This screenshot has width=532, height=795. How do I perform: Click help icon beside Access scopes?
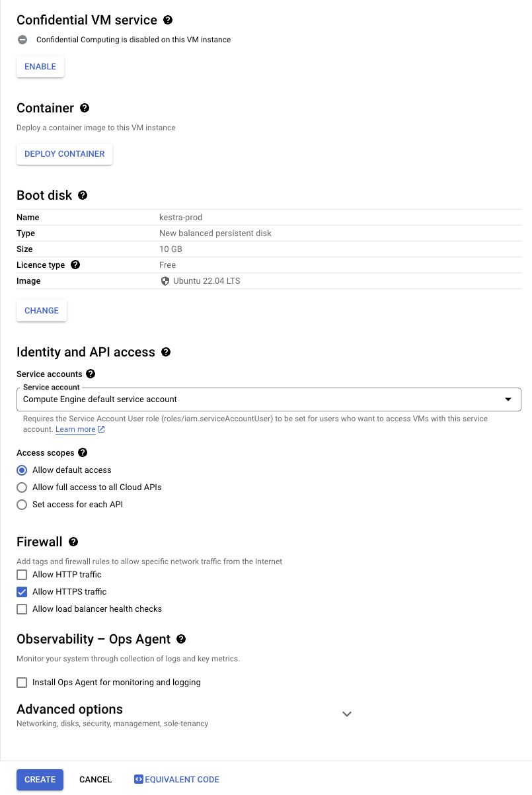pos(83,452)
